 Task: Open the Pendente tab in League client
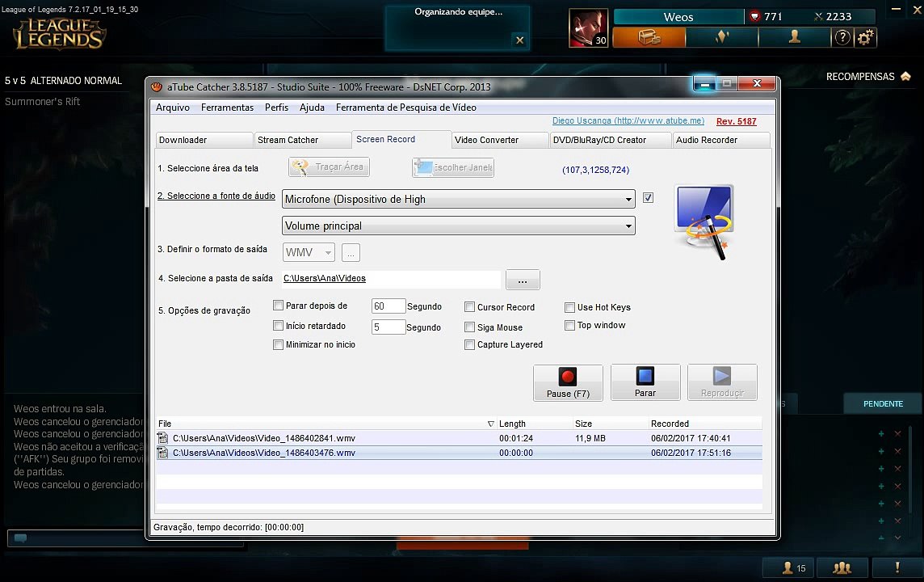tap(883, 404)
